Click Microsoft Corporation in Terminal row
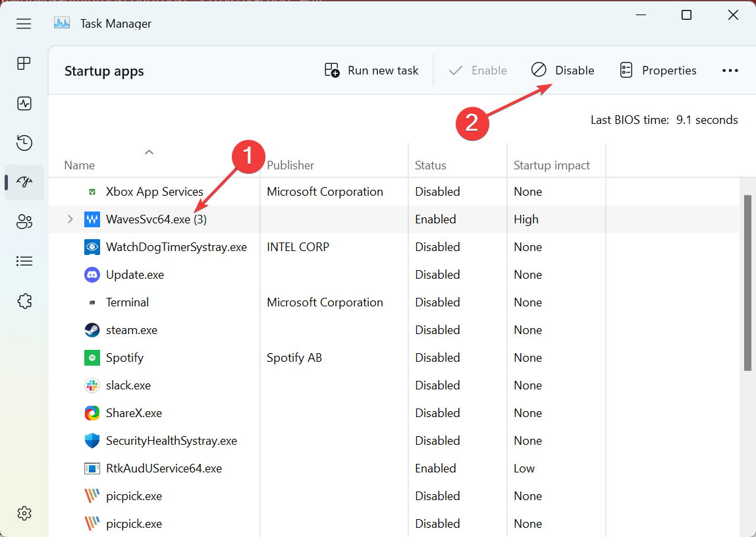Image resolution: width=756 pixels, height=537 pixels. tap(325, 302)
